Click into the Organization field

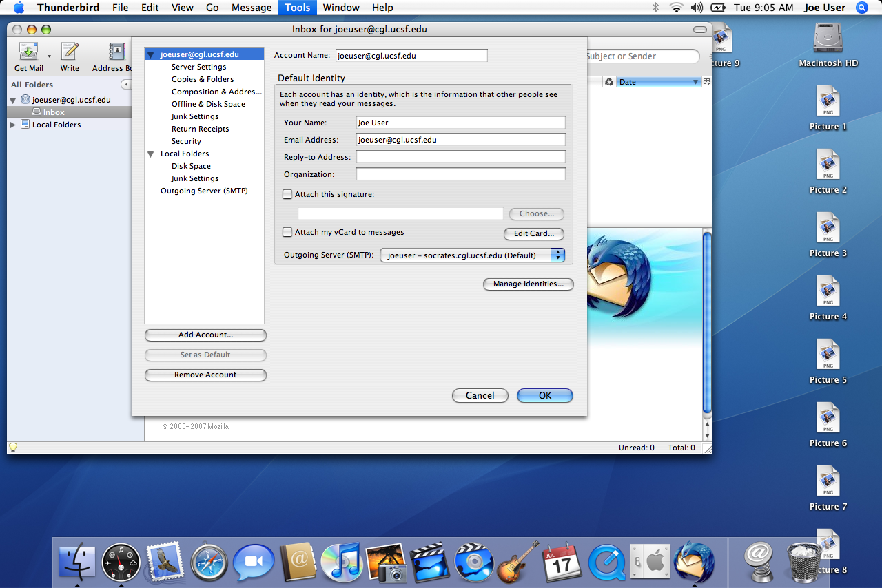pos(461,174)
